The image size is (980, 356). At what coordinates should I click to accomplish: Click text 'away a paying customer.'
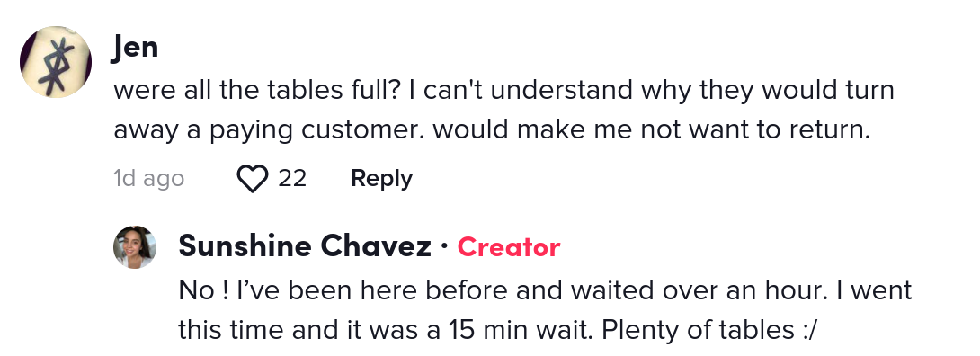coord(270,130)
